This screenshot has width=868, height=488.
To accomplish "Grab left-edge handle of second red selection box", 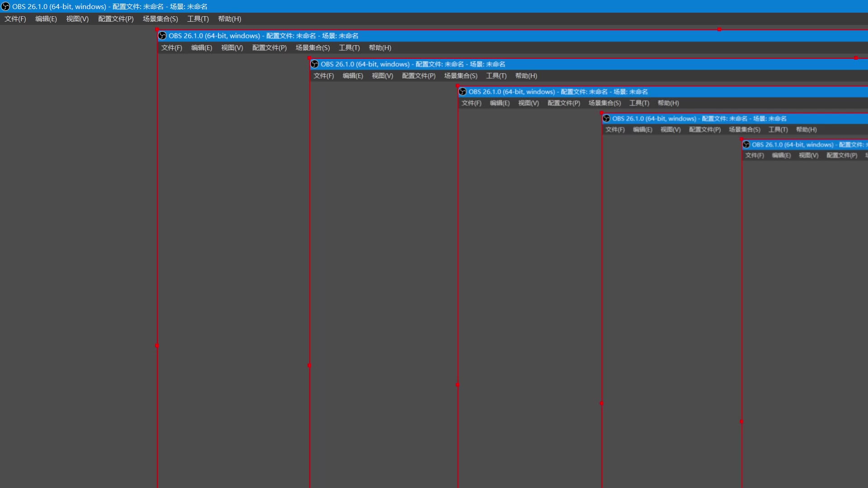I will pyautogui.click(x=309, y=366).
